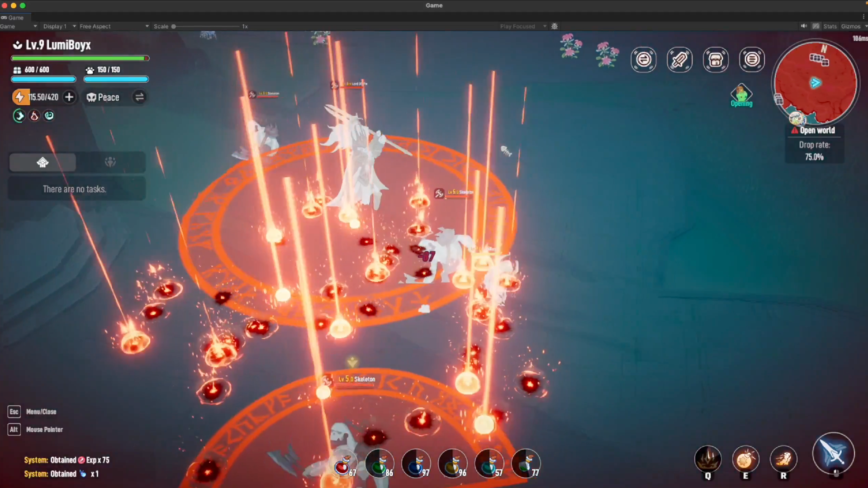Toggle the keyboard shortcuts icon in toolbar

(816, 26)
